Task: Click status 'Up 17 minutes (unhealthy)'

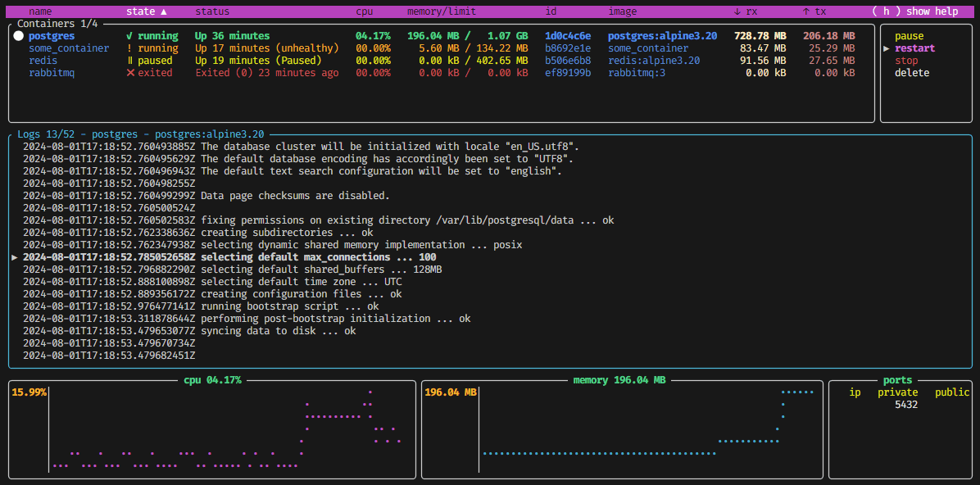Action: 267,48
